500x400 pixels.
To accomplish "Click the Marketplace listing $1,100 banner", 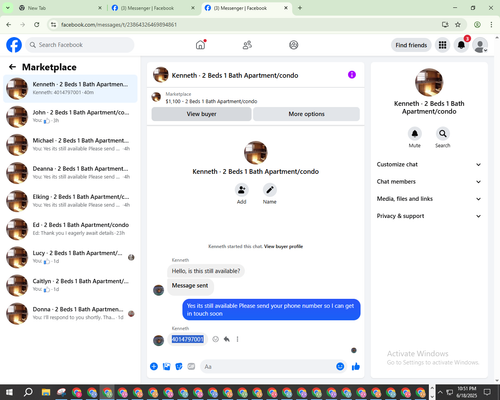I will pyautogui.click(x=256, y=98).
